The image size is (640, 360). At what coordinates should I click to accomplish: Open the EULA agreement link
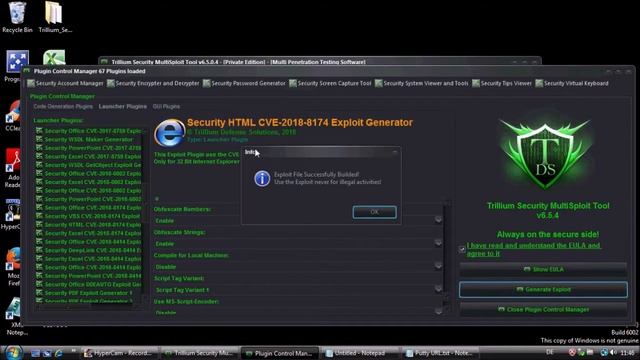click(x=533, y=249)
